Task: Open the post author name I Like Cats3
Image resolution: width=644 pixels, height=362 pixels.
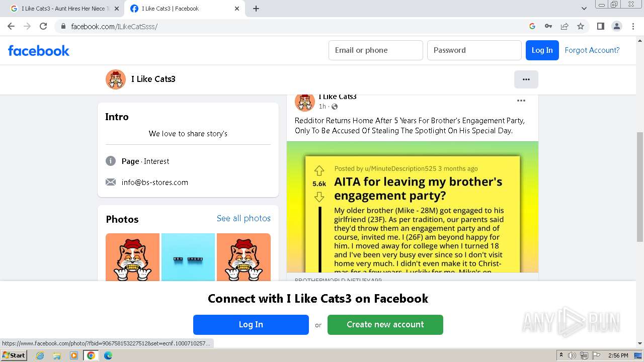Action: click(338, 97)
